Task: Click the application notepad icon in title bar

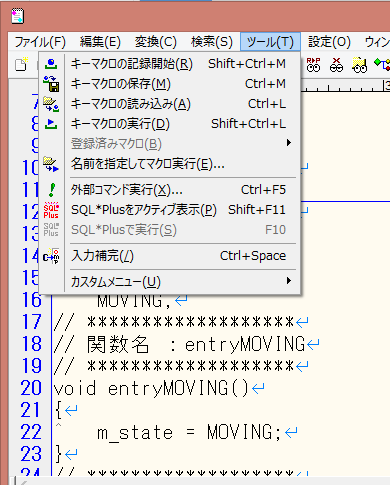Action: click(17, 16)
